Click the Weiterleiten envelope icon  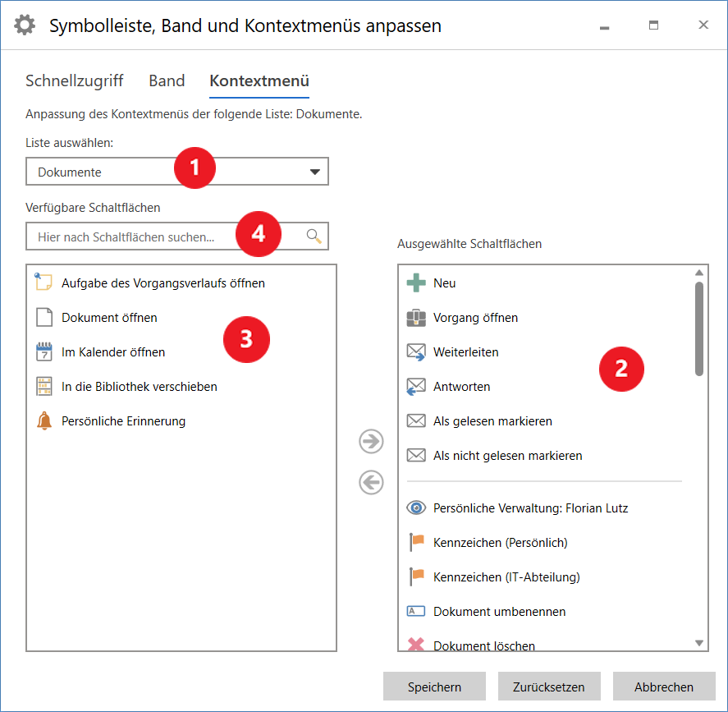(x=416, y=351)
